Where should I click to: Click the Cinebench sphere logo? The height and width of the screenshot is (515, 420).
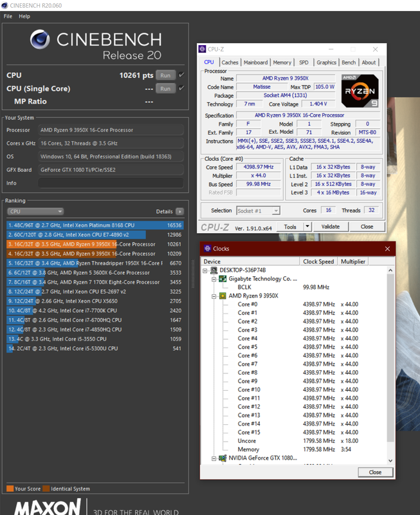tap(40, 39)
